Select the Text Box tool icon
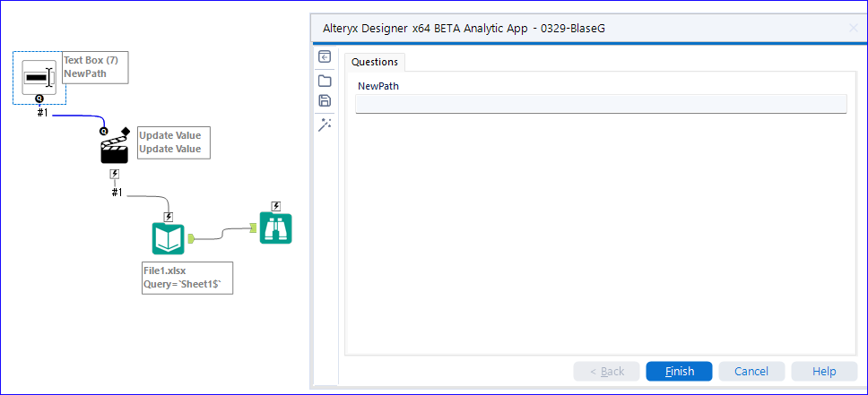The image size is (868, 395). 39,77
